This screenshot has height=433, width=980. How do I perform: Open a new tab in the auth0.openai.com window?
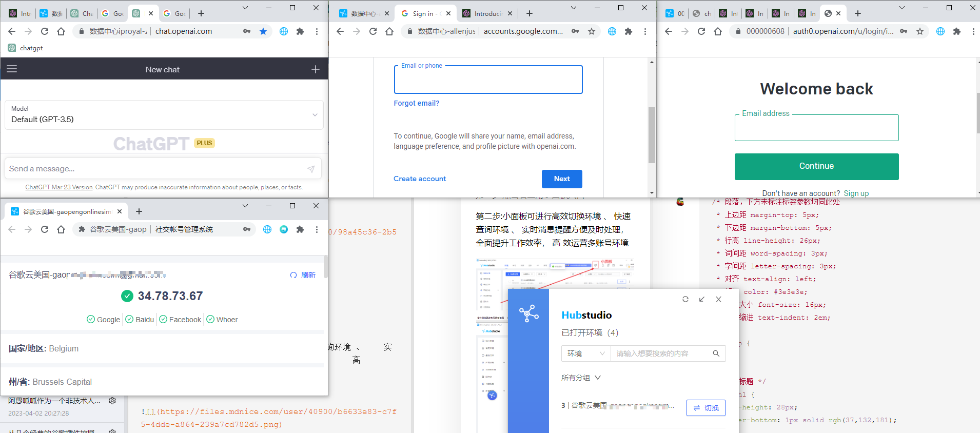click(x=858, y=13)
